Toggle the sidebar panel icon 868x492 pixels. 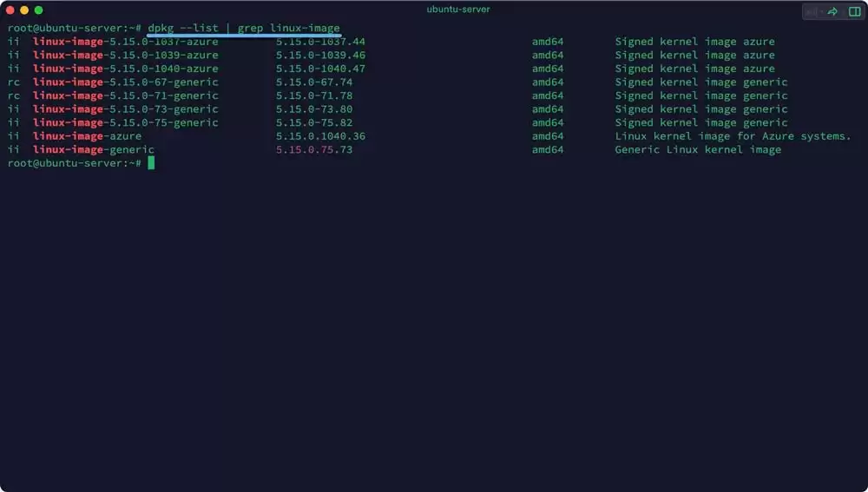855,11
